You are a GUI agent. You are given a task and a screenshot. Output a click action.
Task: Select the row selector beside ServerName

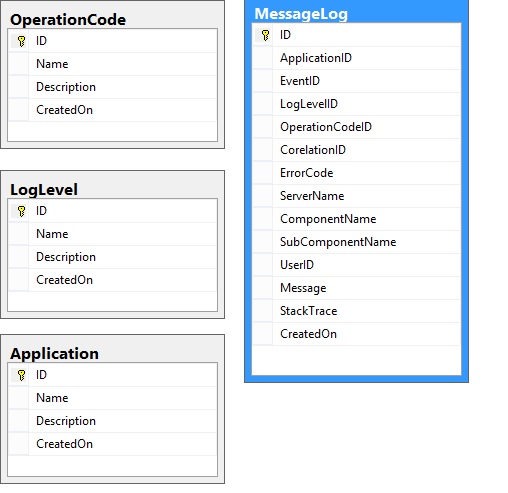click(263, 196)
